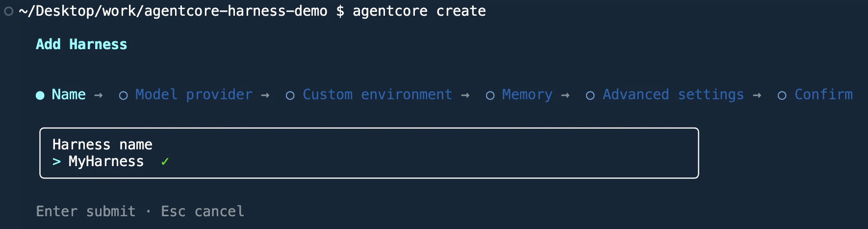
Task: Click the arrow after Model provider
Action: point(265,95)
